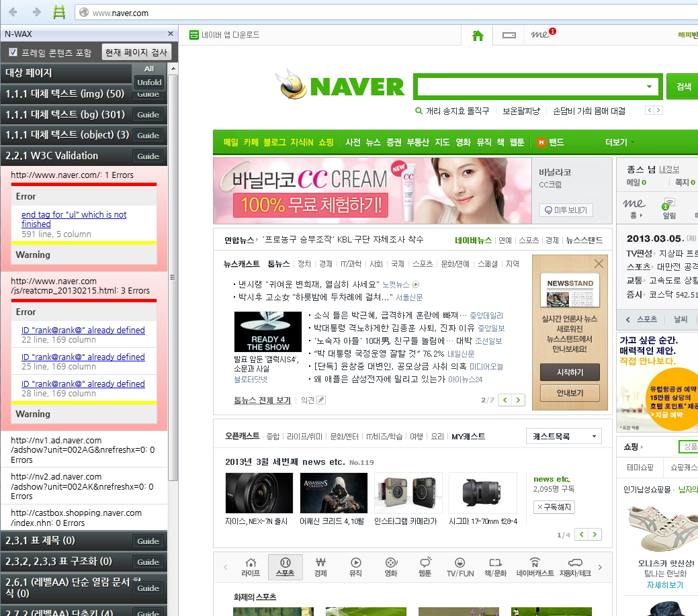Go to previous opencast page arrow 1/4
This screenshot has width=698, height=616.
581,535
